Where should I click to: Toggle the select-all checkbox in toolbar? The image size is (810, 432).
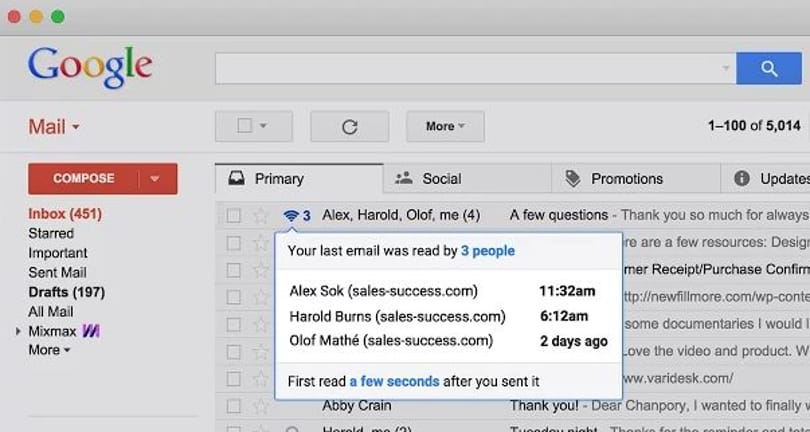[244, 126]
